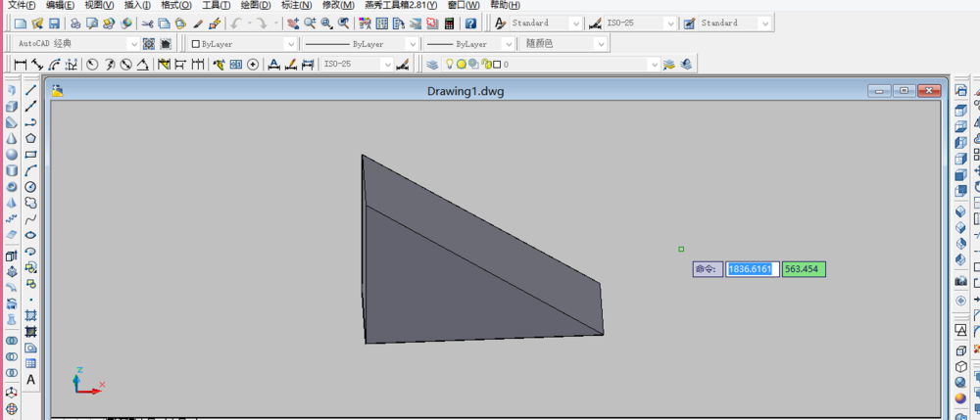Click the dynamic input field showing 1836.6161

coord(753,269)
